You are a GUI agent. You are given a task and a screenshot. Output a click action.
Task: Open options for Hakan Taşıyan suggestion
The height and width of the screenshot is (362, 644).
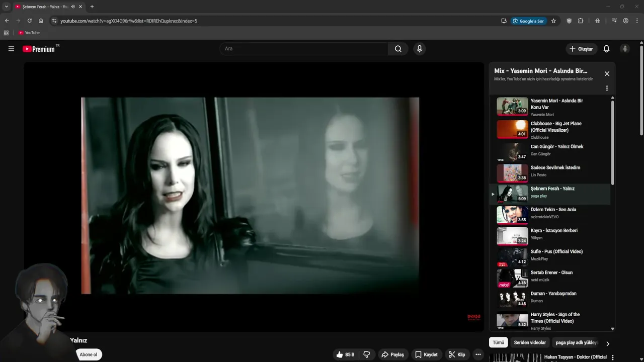[612, 357]
